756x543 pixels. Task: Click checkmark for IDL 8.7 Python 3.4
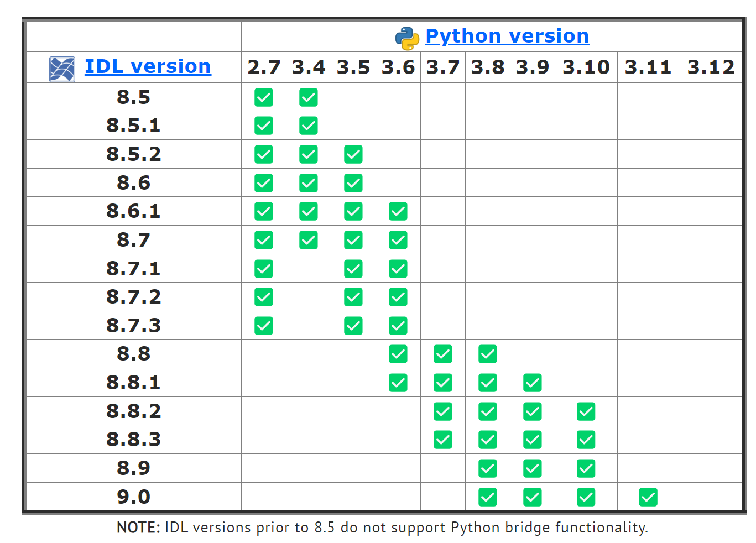pyautogui.click(x=309, y=240)
